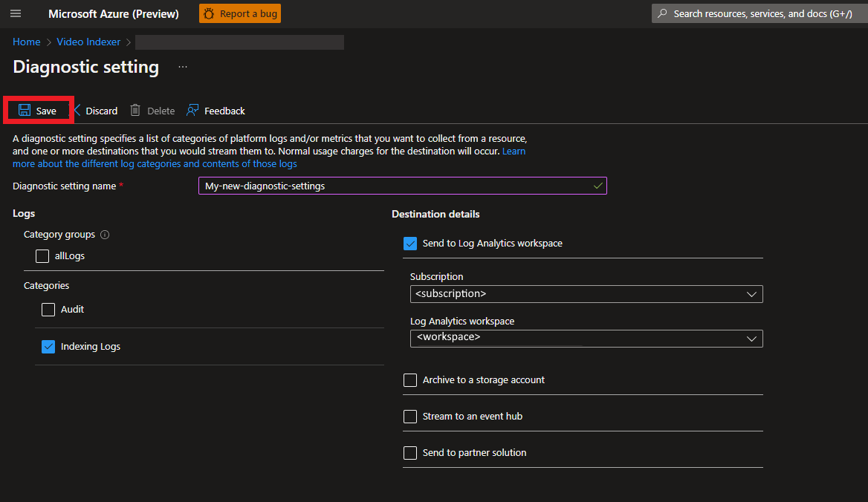Check the Audit category checkbox

(x=48, y=310)
